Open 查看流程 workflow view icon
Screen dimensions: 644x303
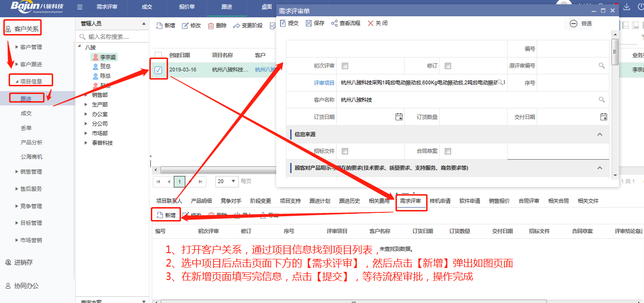pyautogui.click(x=334, y=23)
